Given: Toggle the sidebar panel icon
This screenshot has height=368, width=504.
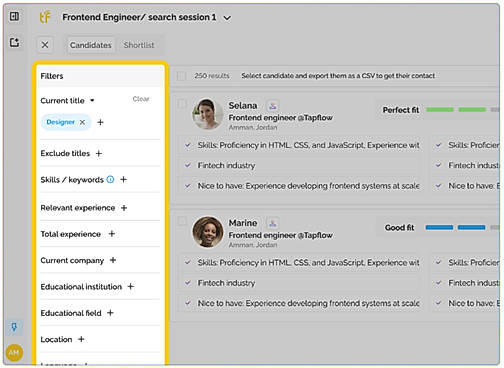Looking at the screenshot, I should (14, 16).
